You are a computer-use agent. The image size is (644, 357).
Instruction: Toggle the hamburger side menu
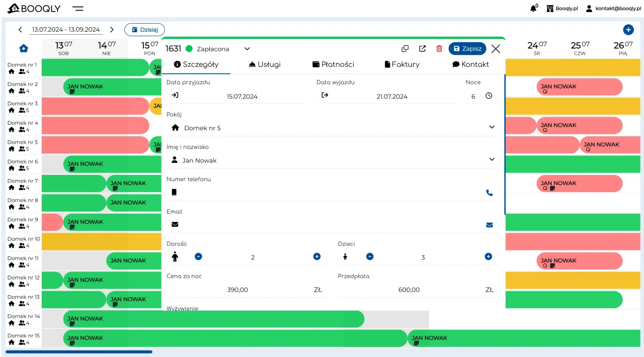point(78,9)
